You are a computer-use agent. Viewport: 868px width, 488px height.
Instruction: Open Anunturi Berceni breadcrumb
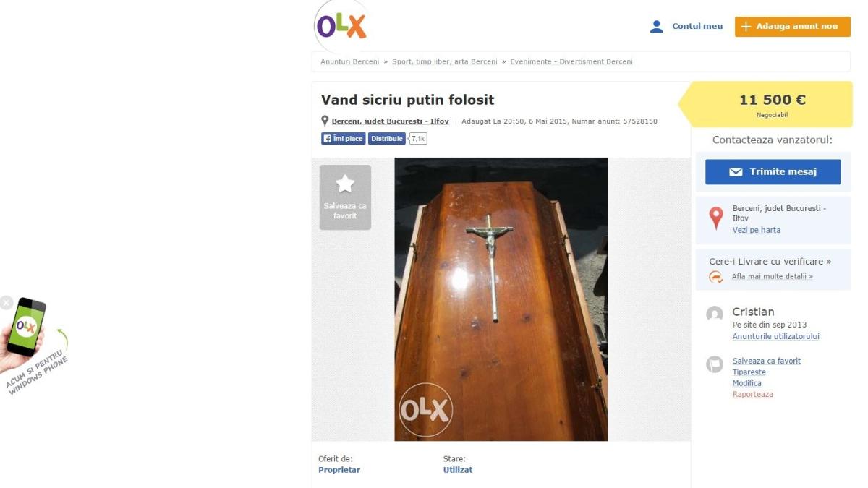(x=350, y=61)
